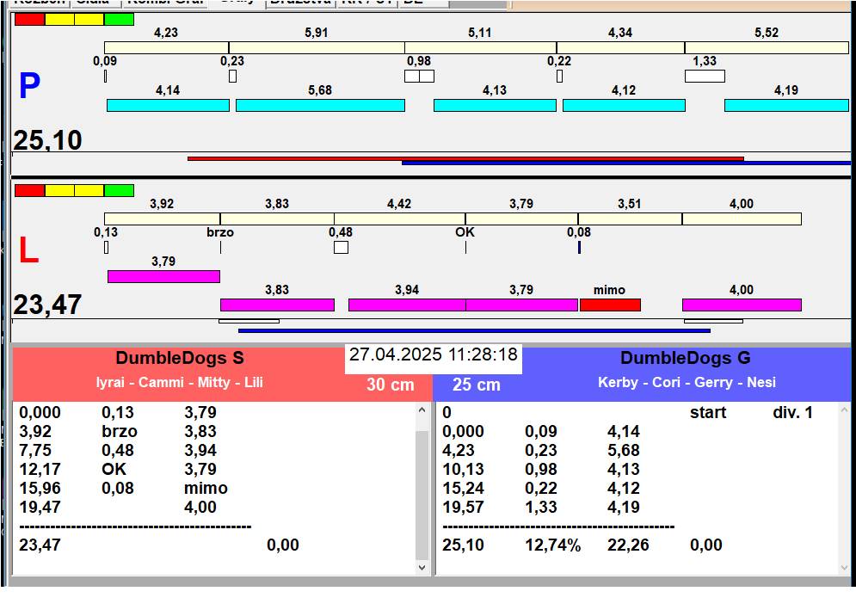Click the brzo entry in DumbleDogs S table
The height and width of the screenshot is (616, 856).
click(x=120, y=431)
